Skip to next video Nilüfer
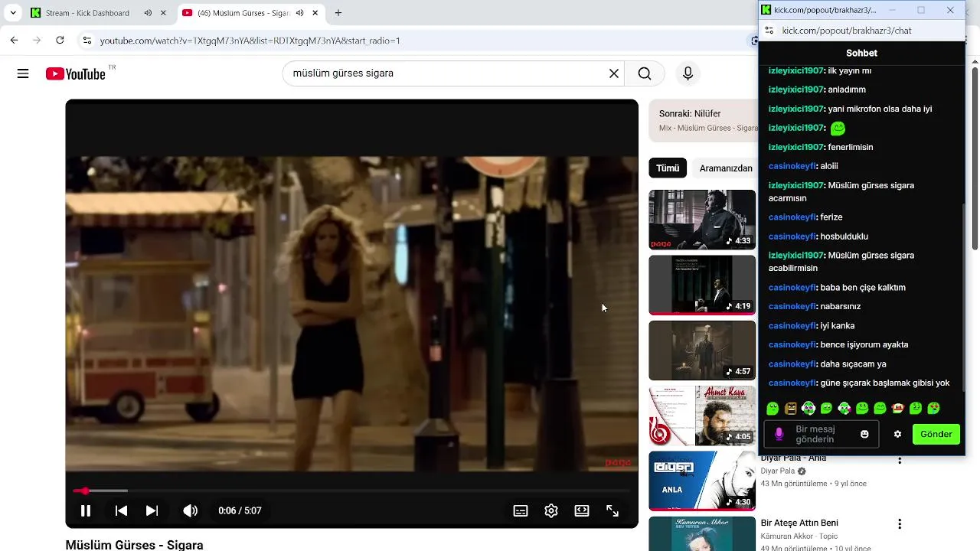This screenshot has height=551, width=980. click(x=152, y=510)
